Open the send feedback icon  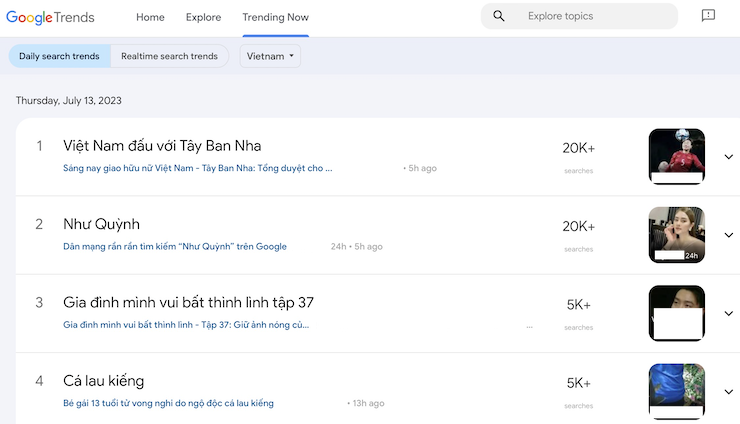tap(708, 16)
